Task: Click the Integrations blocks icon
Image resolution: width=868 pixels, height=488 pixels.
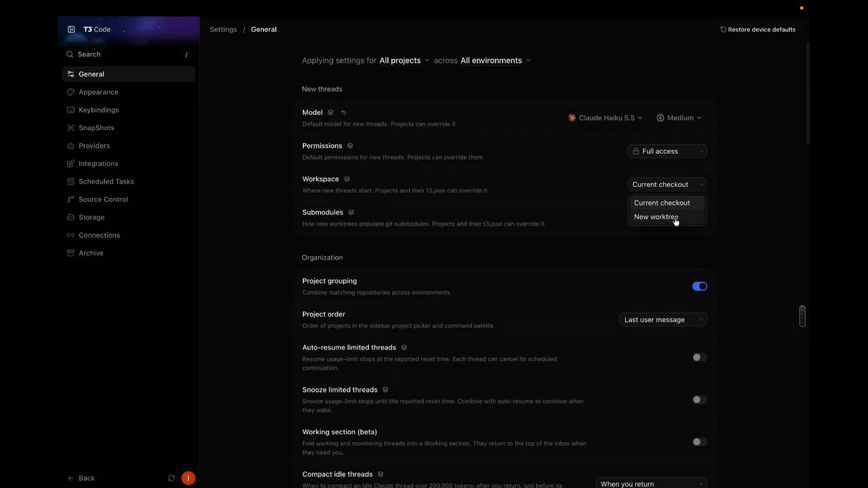Action: [x=71, y=163]
